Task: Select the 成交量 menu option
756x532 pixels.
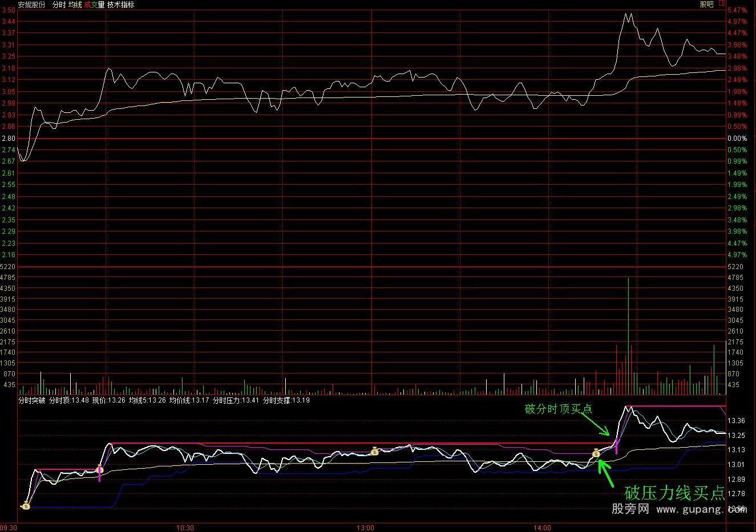Action: 95,5
